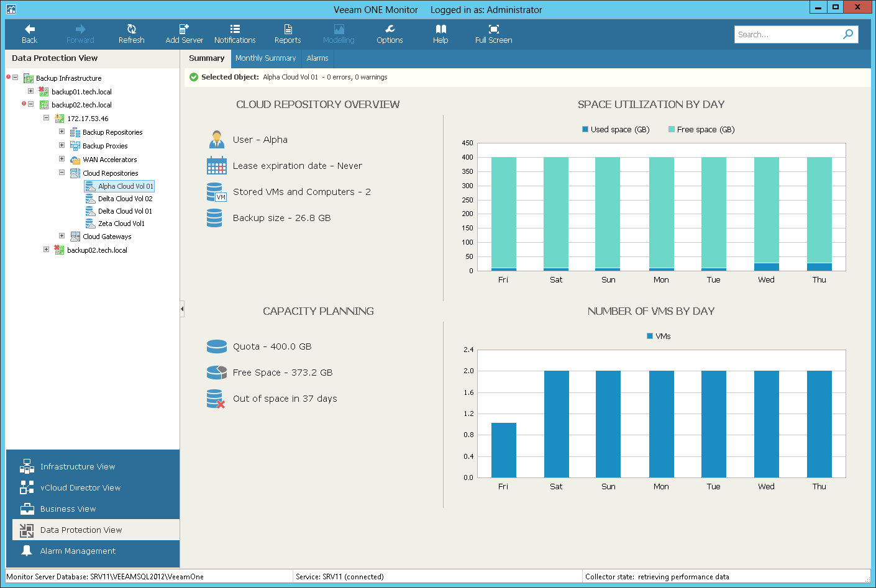Select Backup Proxies tree item
876x588 pixels.
point(105,146)
